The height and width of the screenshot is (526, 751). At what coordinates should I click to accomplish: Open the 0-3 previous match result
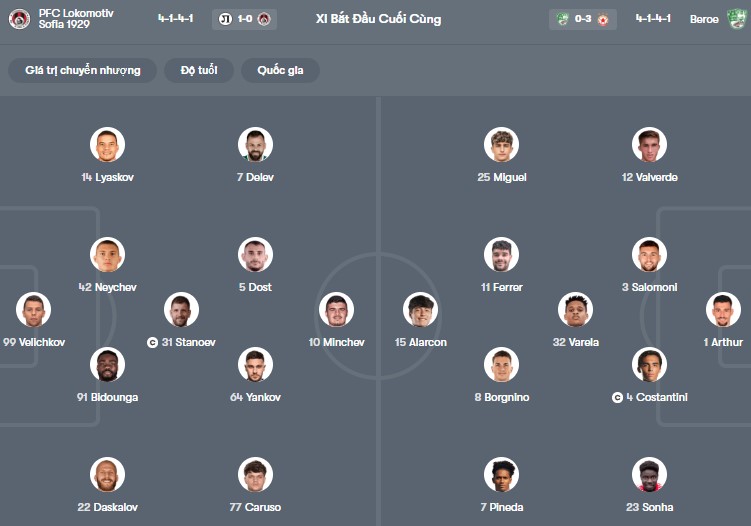coord(583,19)
